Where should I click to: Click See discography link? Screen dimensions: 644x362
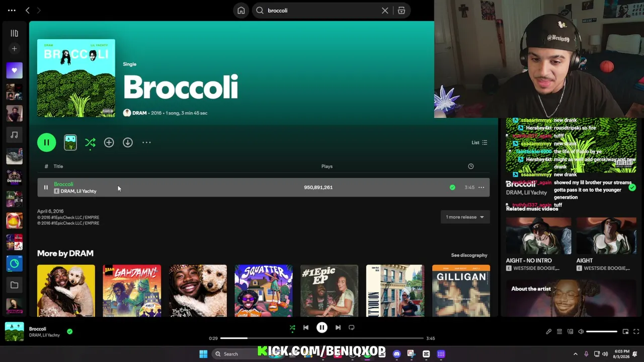pyautogui.click(x=469, y=255)
